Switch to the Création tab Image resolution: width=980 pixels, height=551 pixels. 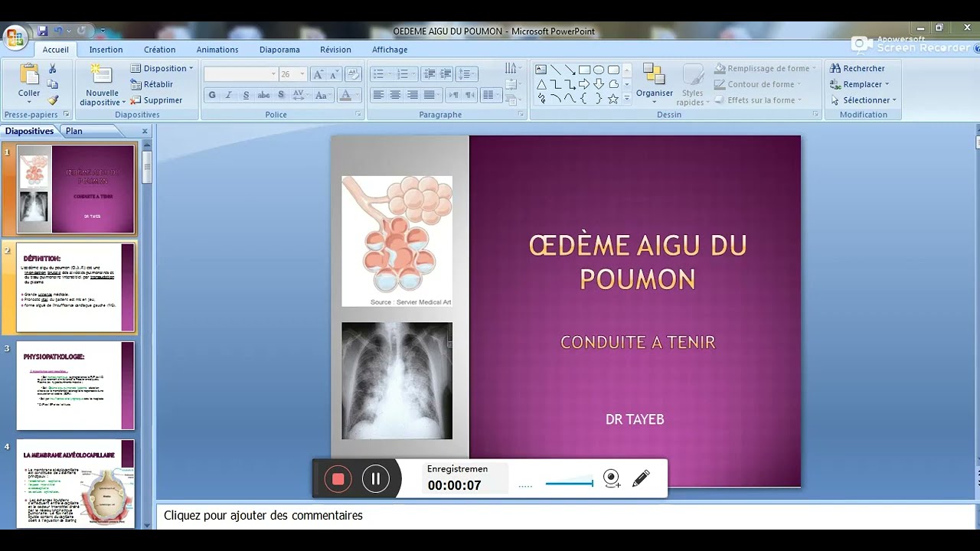click(160, 50)
